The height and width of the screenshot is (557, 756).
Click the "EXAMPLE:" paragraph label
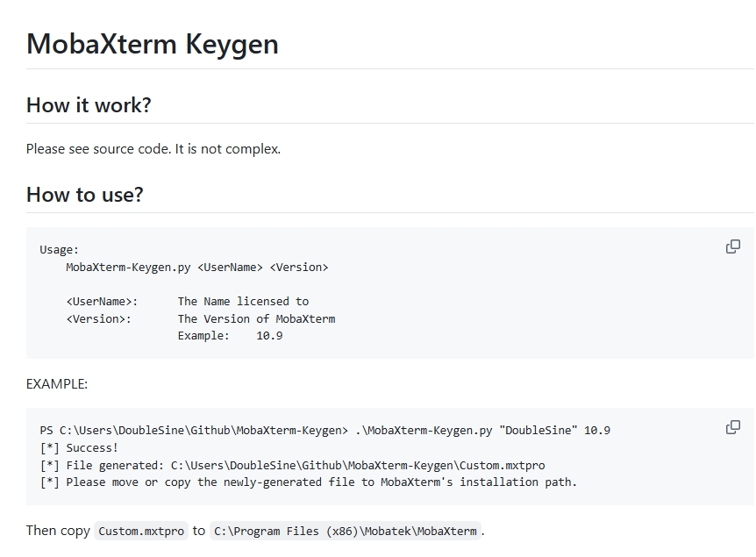[57, 384]
